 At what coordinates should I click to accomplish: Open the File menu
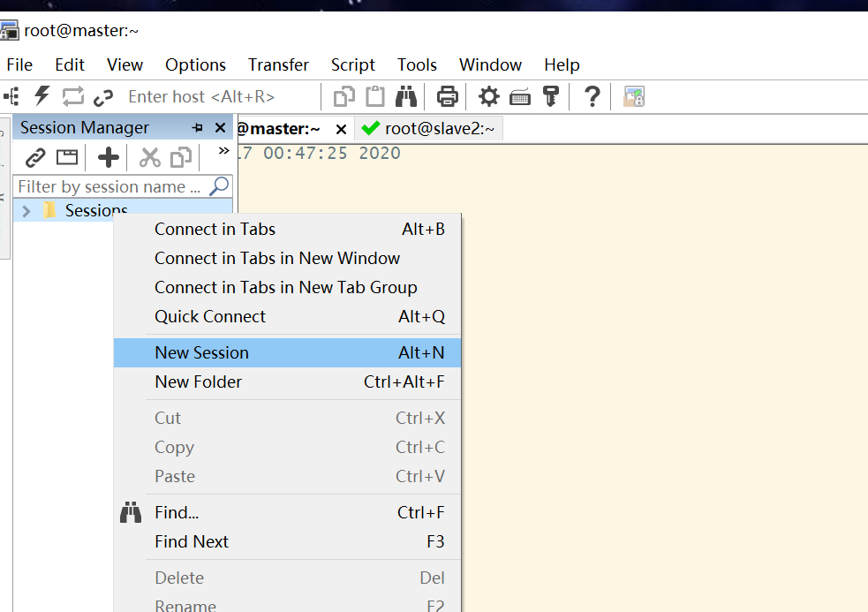[x=19, y=64]
